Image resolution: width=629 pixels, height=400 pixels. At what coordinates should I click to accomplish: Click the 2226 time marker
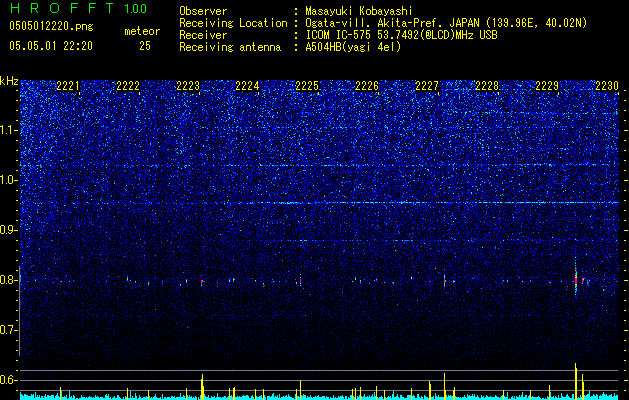pyautogui.click(x=367, y=86)
